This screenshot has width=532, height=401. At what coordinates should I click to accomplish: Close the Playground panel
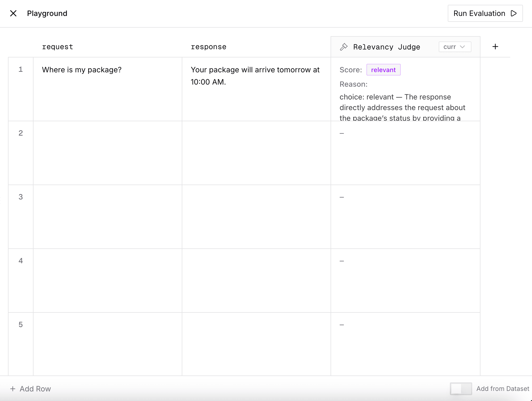[x=13, y=13]
